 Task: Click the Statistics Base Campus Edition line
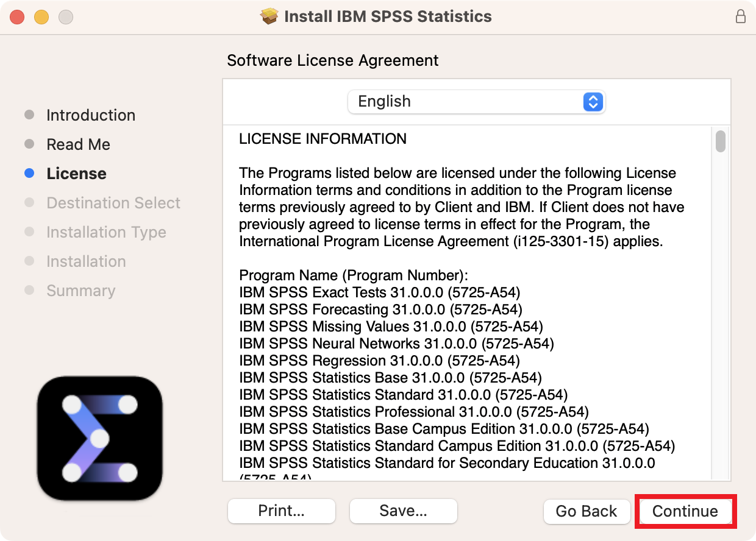click(444, 429)
